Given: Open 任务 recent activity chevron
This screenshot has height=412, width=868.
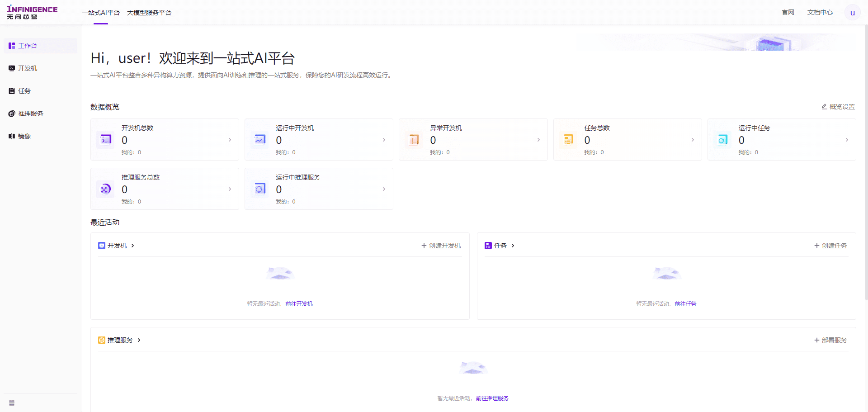Looking at the screenshot, I should pos(513,246).
